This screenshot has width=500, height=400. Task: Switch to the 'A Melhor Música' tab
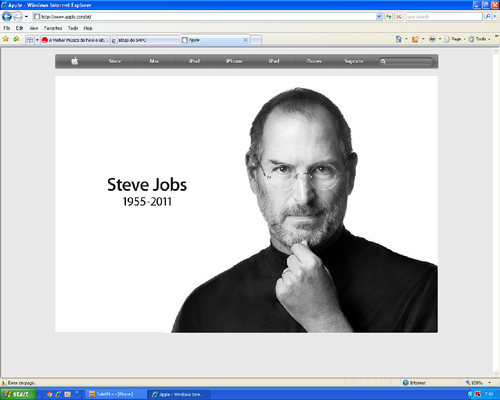click(x=75, y=40)
